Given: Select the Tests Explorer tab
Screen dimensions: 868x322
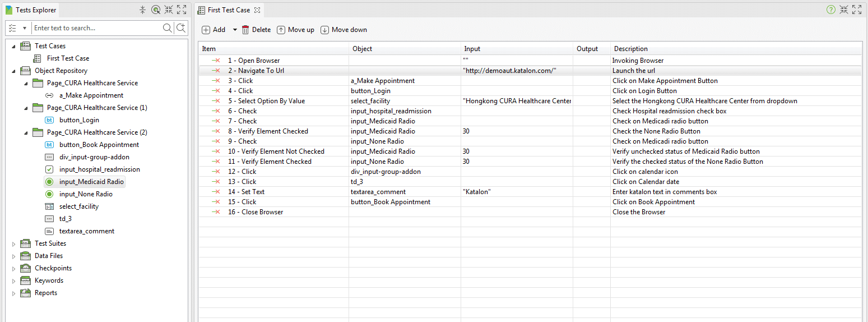Looking at the screenshot, I should [35, 10].
